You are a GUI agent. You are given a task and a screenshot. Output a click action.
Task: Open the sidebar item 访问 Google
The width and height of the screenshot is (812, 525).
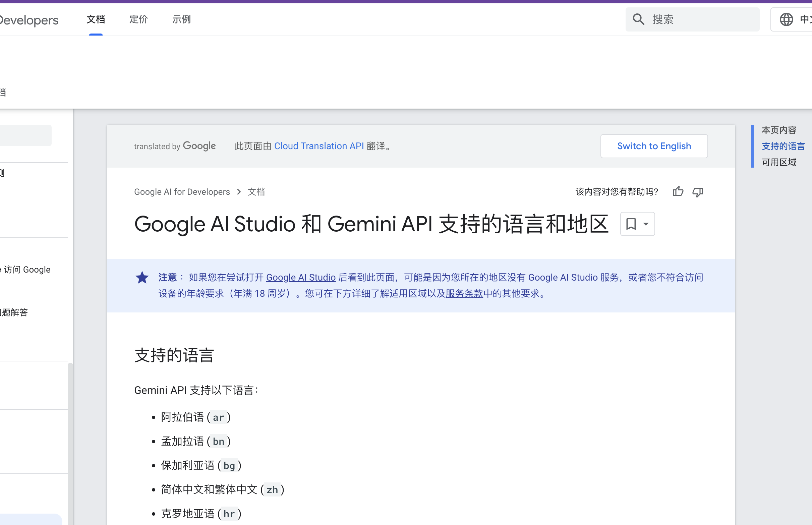tap(25, 270)
